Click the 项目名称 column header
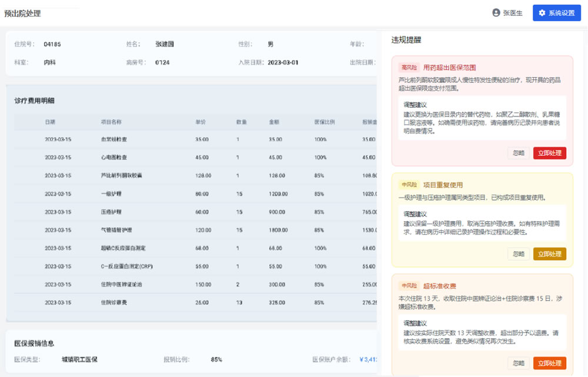This screenshot has height=377, width=588. (111, 122)
